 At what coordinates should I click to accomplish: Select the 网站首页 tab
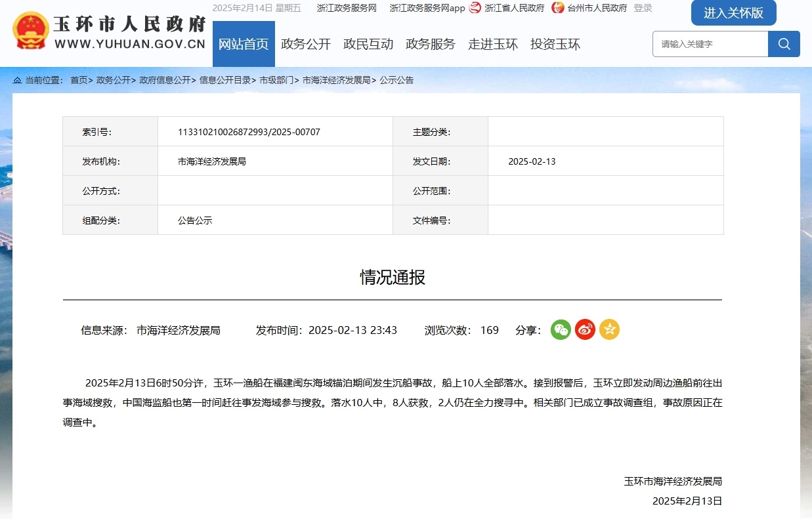point(244,44)
